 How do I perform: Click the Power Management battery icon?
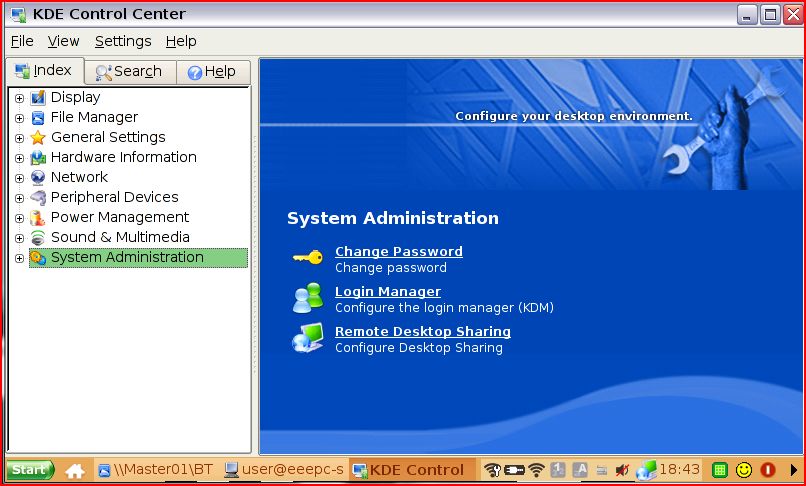pos(38,217)
